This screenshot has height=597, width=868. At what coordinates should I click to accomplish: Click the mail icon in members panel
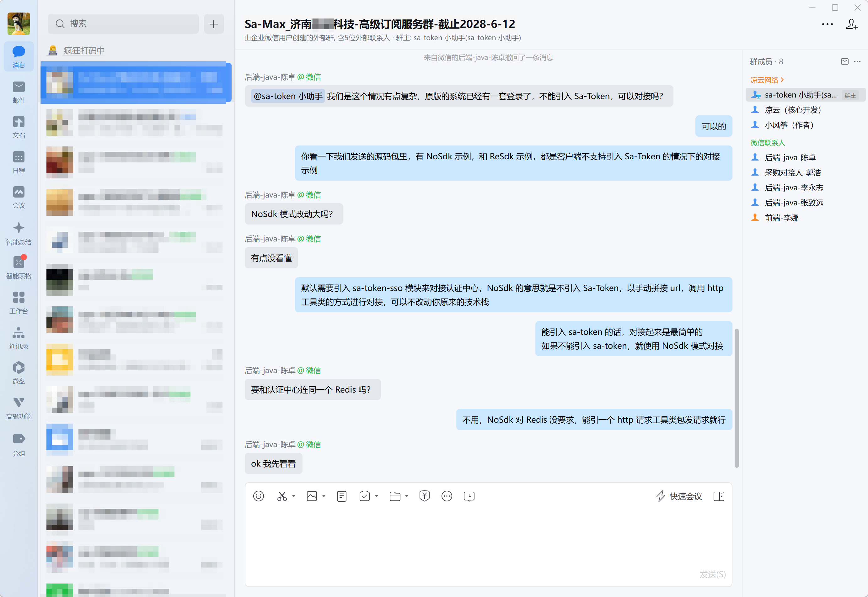[x=845, y=61]
